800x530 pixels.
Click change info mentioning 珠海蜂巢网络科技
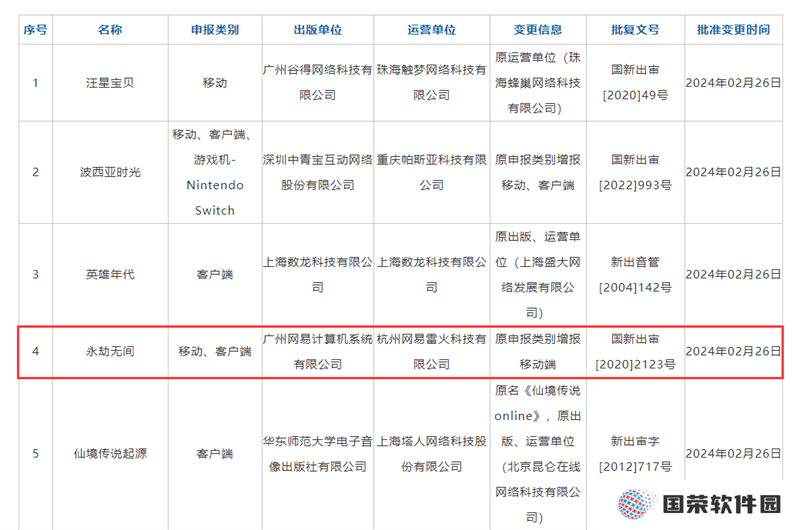pyautogui.click(x=538, y=83)
